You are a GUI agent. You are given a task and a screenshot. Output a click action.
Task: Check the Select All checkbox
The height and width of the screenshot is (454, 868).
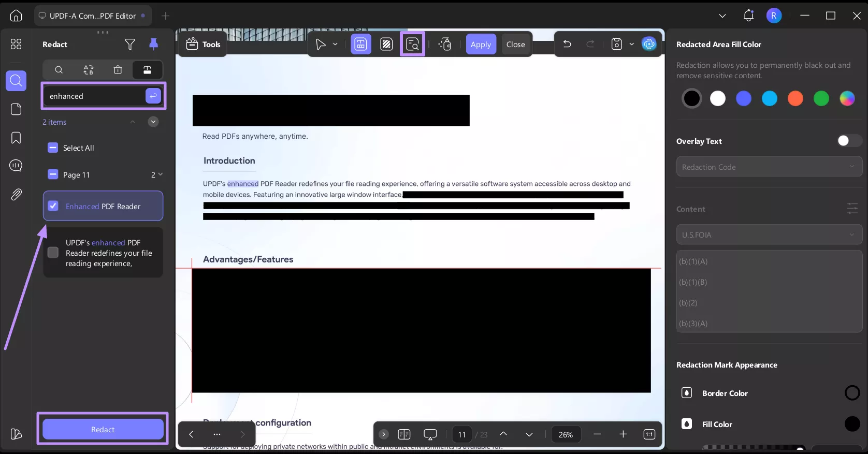coord(53,148)
